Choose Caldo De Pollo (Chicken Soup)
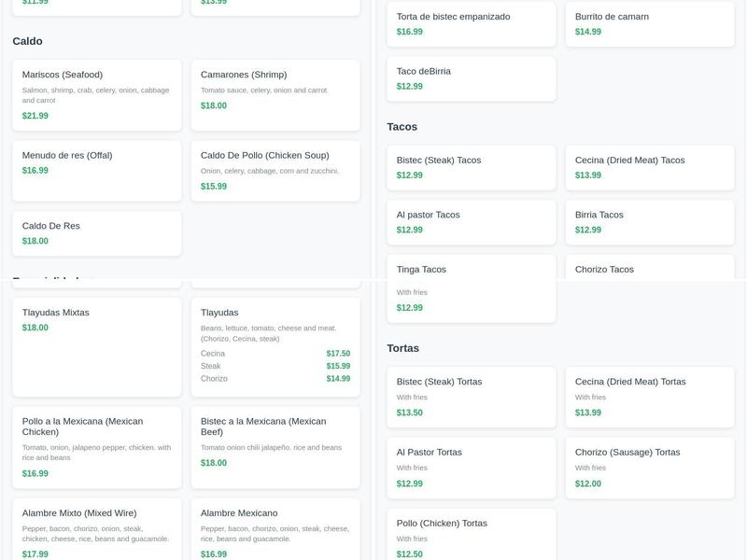The width and height of the screenshot is (747, 560). 275,170
